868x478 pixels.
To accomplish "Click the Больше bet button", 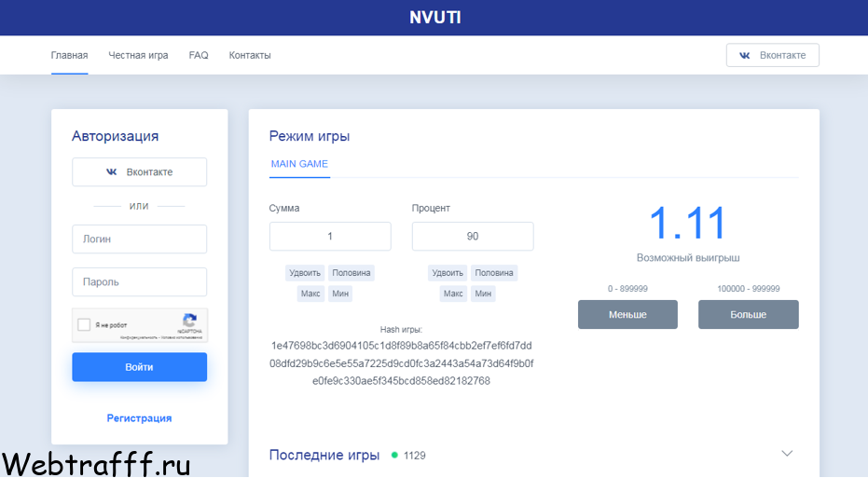I will click(x=749, y=314).
